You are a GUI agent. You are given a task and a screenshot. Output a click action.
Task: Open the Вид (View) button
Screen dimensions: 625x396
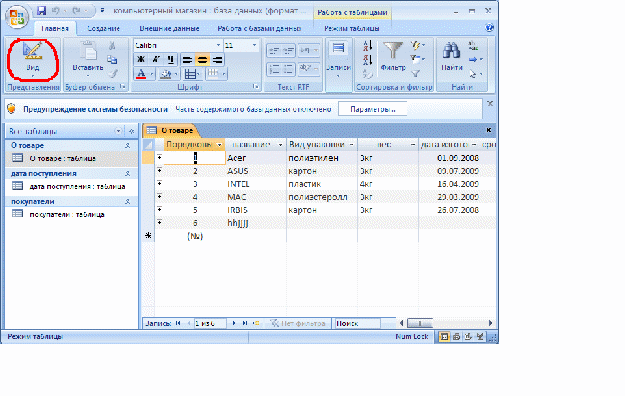click(33, 59)
